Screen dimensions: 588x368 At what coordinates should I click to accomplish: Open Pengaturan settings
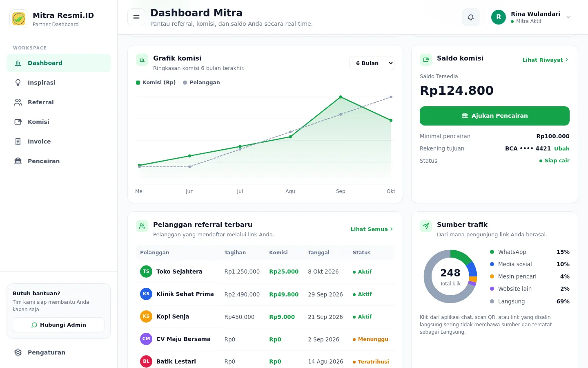(59, 352)
